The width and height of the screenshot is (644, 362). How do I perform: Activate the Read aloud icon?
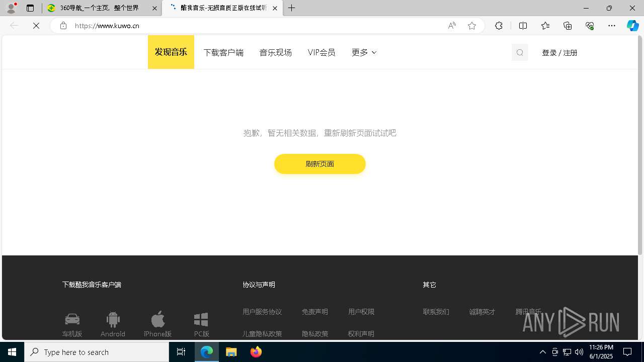[x=452, y=26]
